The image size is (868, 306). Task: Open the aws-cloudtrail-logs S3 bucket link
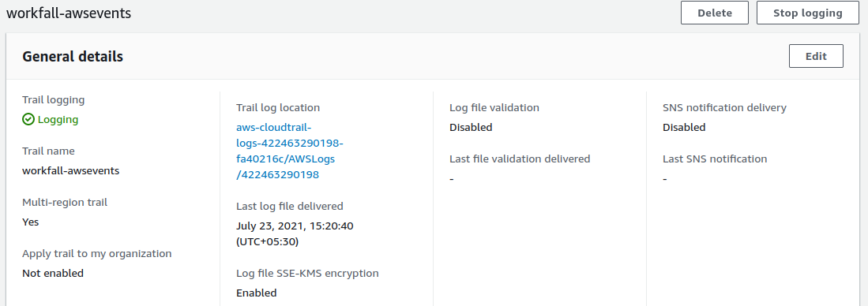pos(290,151)
